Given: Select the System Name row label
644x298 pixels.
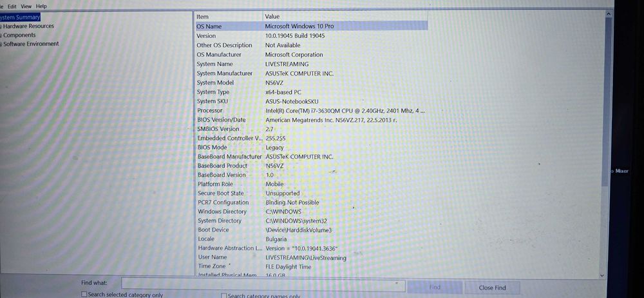Looking at the screenshot, I should coord(214,64).
